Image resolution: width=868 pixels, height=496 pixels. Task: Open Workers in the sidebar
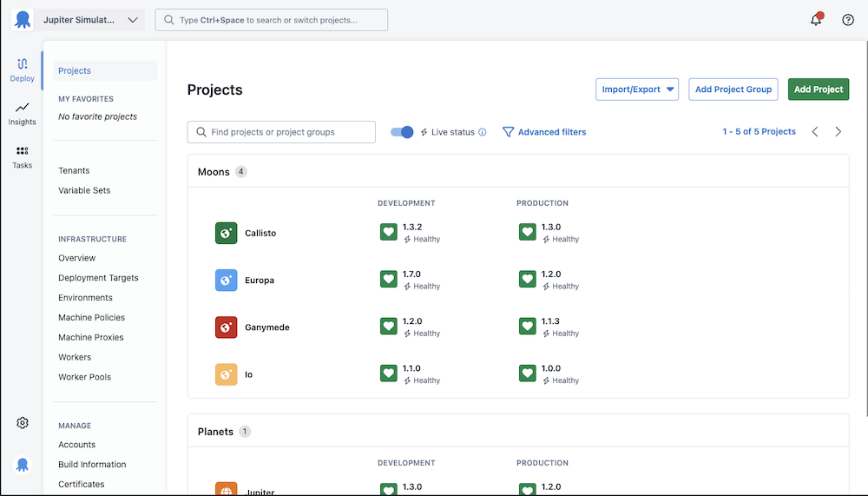(74, 358)
